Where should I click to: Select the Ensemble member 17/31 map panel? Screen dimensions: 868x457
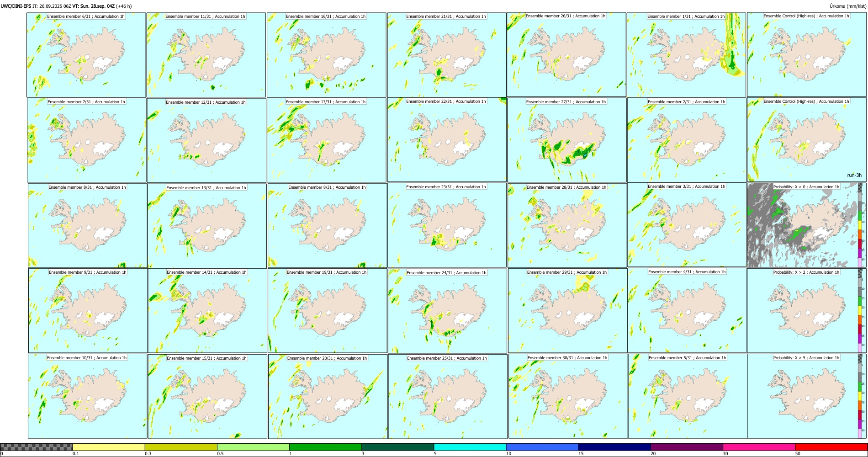[327, 140]
